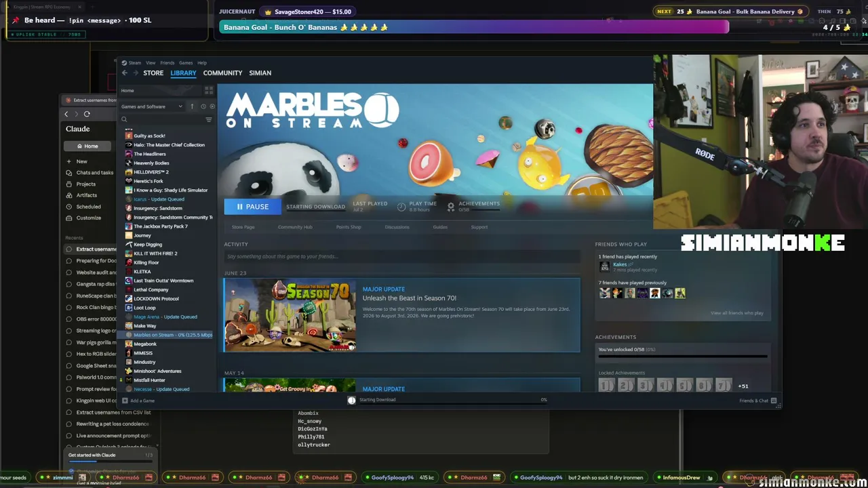The width and height of the screenshot is (868, 488).
Task: Open the Help menu in Steam
Action: (202, 62)
